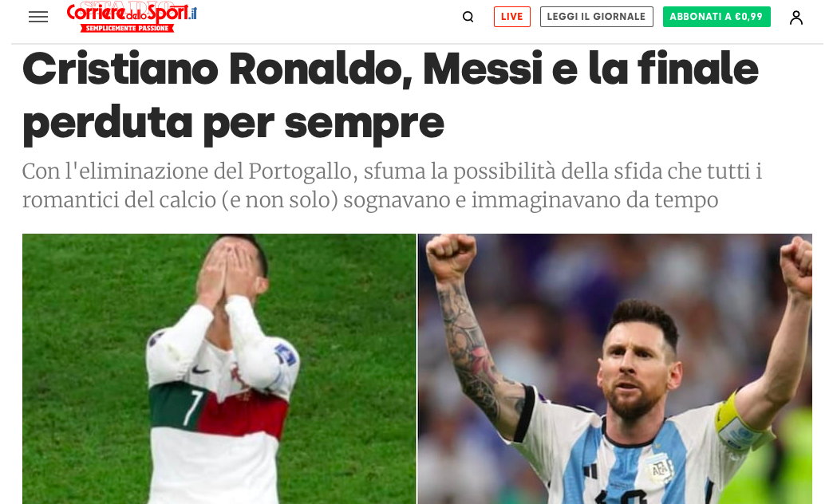
Task: Open the hamburger navigation menu
Action: [x=38, y=17]
